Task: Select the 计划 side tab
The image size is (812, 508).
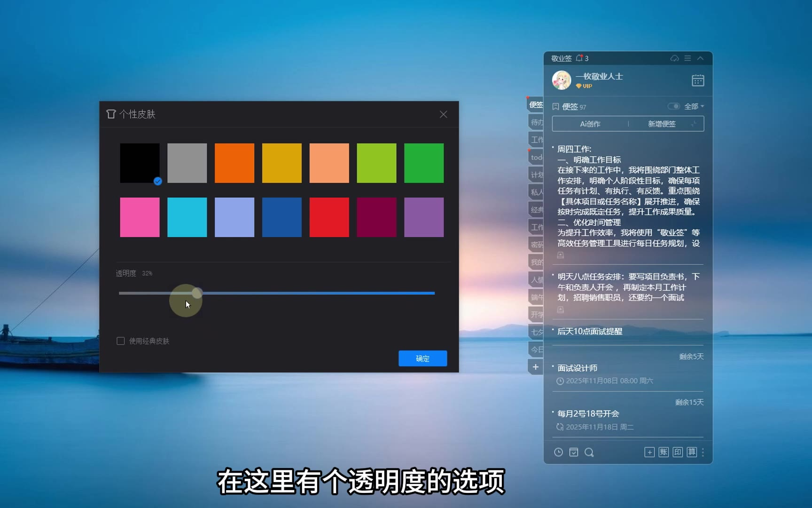Action: [x=536, y=175]
